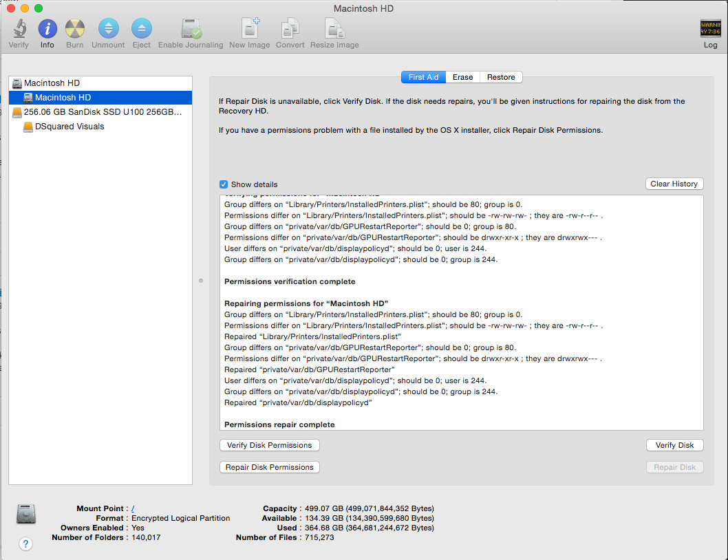This screenshot has width=728, height=560.
Task: Switch to the Erase tab
Action: (463, 77)
